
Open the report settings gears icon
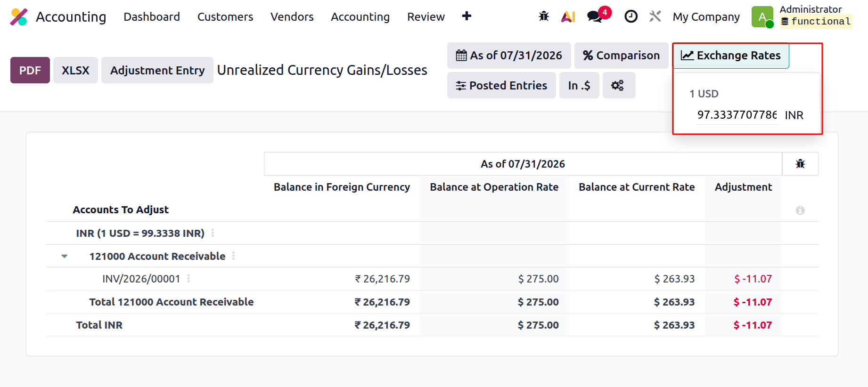(619, 85)
